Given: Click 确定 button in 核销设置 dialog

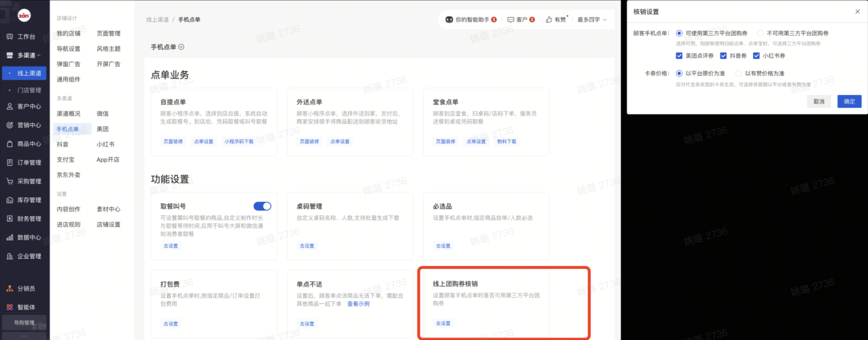Looking at the screenshot, I should pyautogui.click(x=849, y=101).
